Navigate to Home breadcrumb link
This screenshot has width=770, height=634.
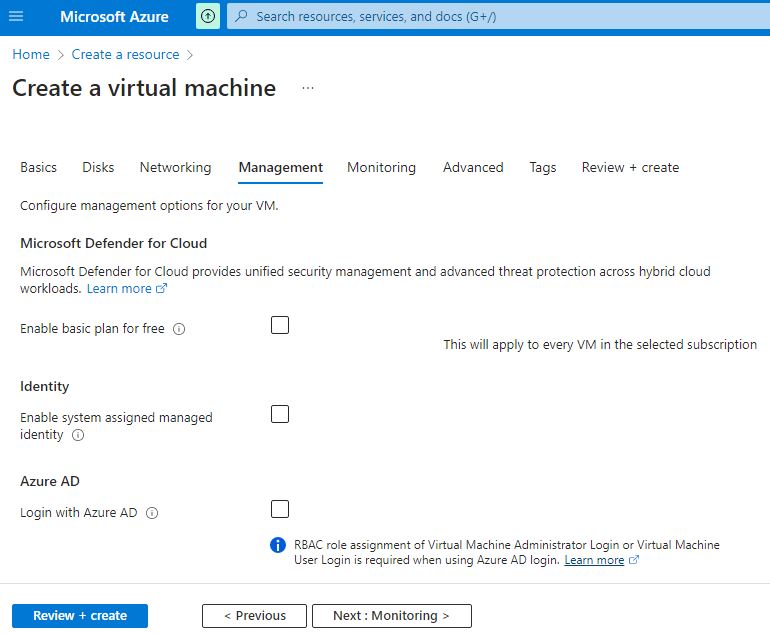(x=30, y=55)
